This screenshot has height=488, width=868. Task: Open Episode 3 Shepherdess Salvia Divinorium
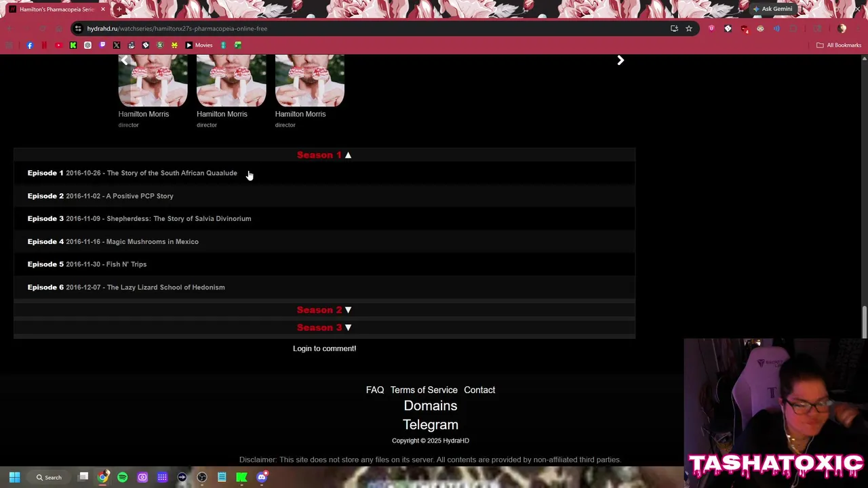[x=139, y=218]
